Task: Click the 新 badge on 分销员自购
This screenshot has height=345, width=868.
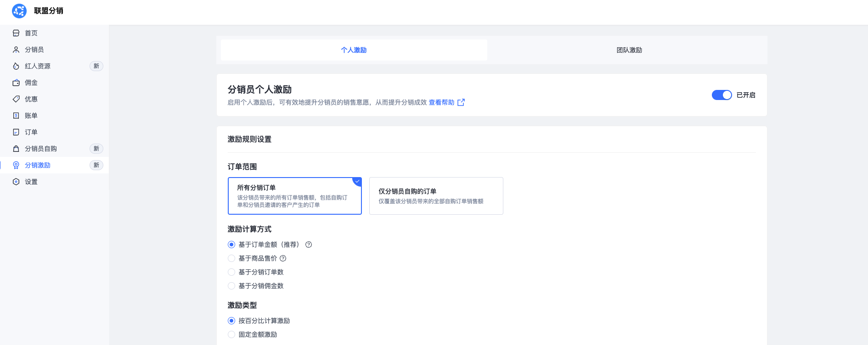Action: [x=96, y=149]
